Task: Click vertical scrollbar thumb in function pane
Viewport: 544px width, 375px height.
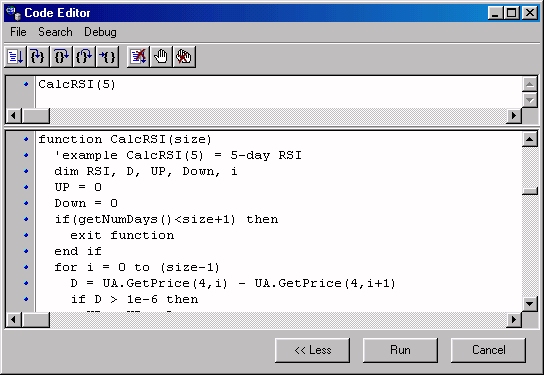Action: pos(529,191)
